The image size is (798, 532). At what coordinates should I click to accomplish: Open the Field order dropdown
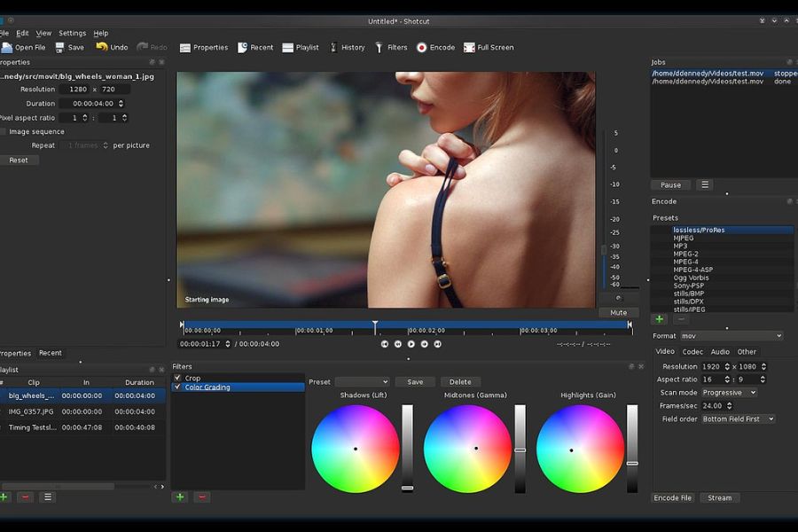(738, 419)
